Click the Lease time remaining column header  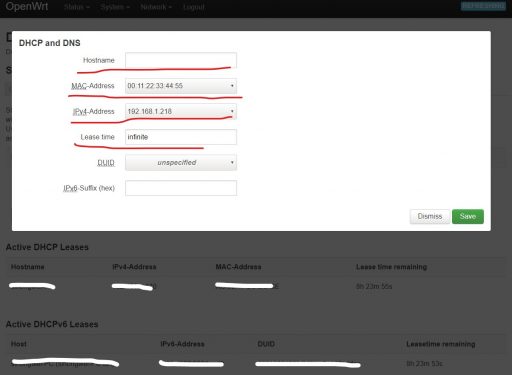pyautogui.click(x=392, y=267)
